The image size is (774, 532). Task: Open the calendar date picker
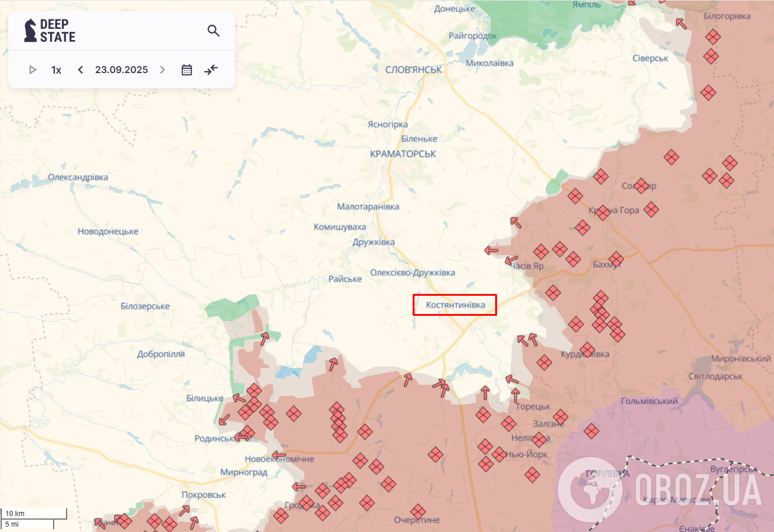click(x=186, y=70)
